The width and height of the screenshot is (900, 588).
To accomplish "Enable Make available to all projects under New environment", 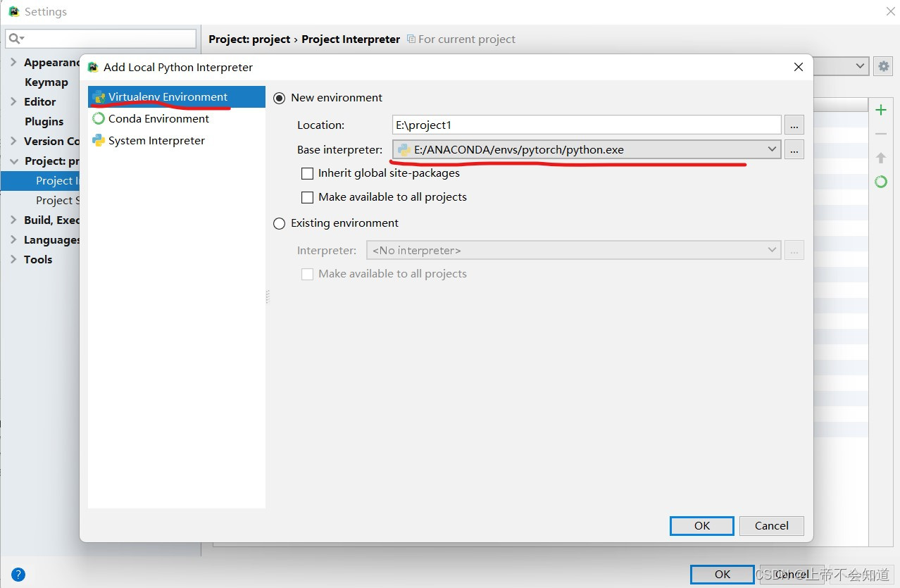I will pyautogui.click(x=307, y=197).
